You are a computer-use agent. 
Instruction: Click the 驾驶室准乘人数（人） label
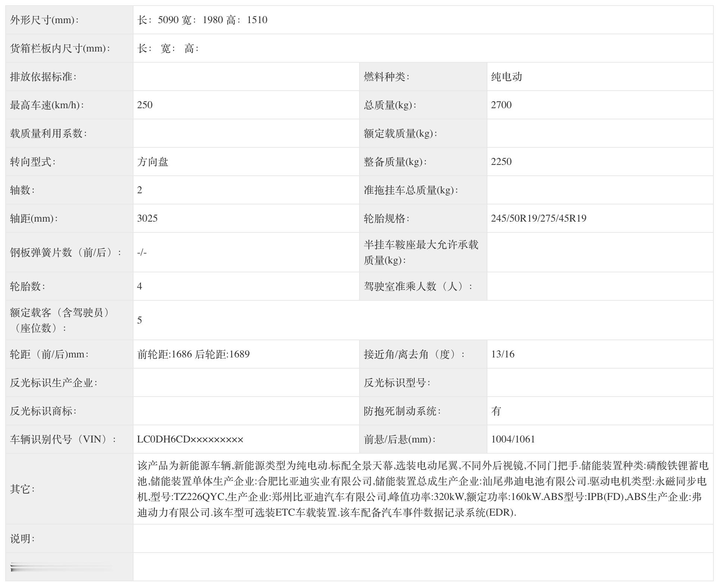(x=418, y=286)
